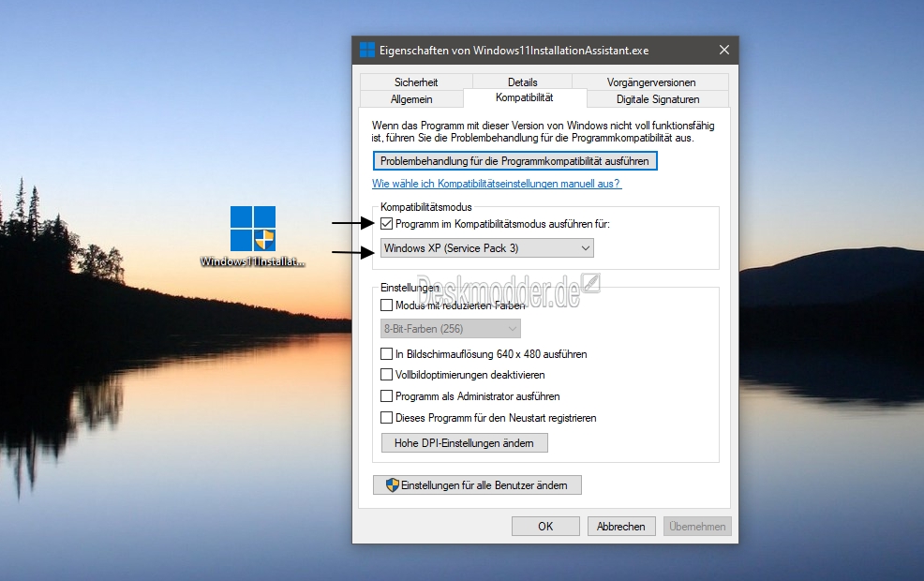Switch to the Sicherheit tab
The image size is (924, 581).
(416, 82)
